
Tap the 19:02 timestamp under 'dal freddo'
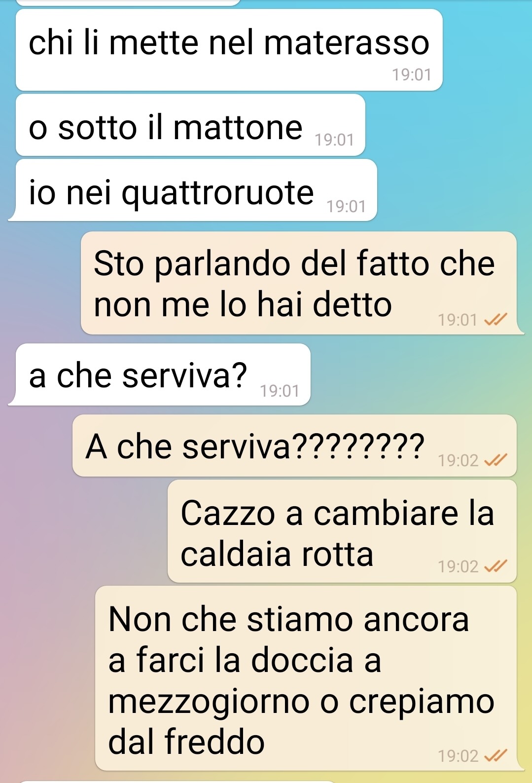(x=458, y=756)
